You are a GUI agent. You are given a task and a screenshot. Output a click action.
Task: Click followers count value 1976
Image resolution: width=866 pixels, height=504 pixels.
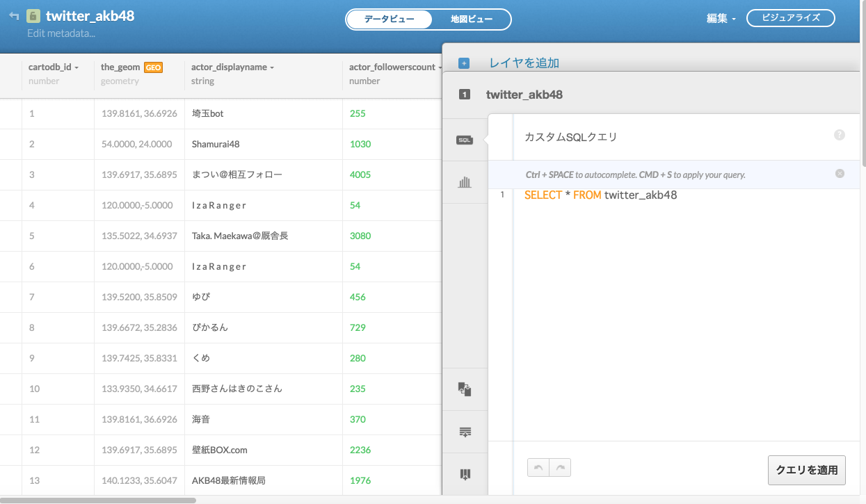coord(360,480)
